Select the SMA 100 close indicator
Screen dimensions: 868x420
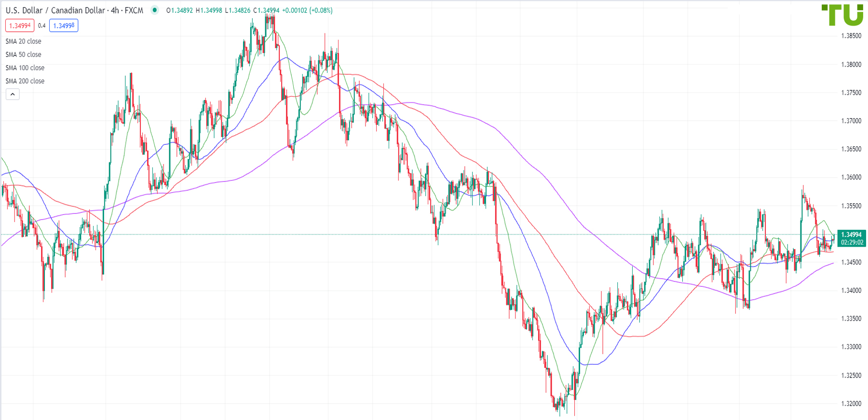(25, 68)
